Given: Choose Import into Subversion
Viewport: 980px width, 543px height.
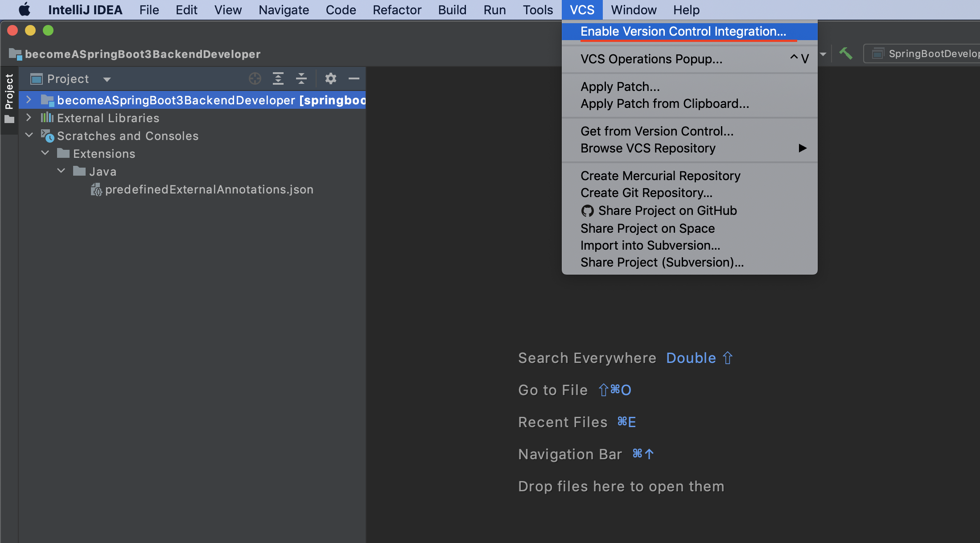Looking at the screenshot, I should pos(689,245).
